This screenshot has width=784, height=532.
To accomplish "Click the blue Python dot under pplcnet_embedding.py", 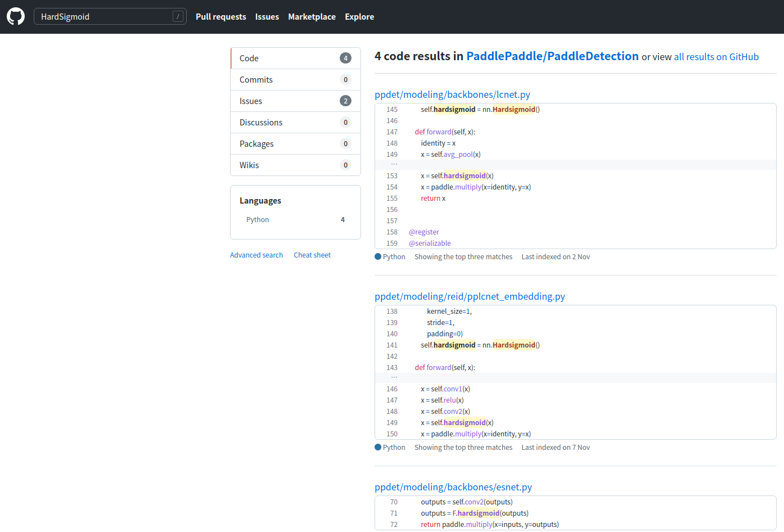I will point(378,447).
